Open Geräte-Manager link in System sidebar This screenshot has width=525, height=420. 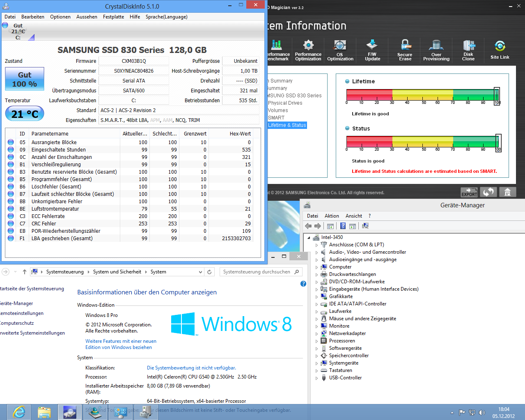[x=16, y=303]
